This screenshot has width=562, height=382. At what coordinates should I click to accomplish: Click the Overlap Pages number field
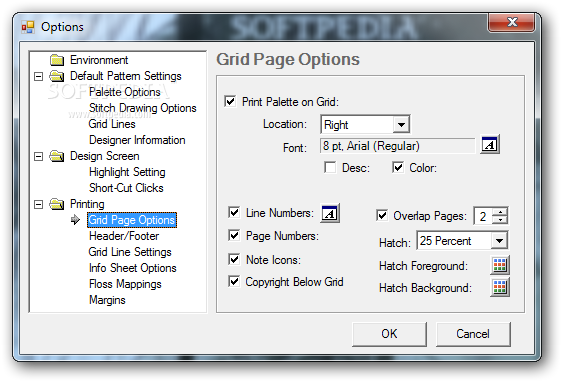pos(483,216)
